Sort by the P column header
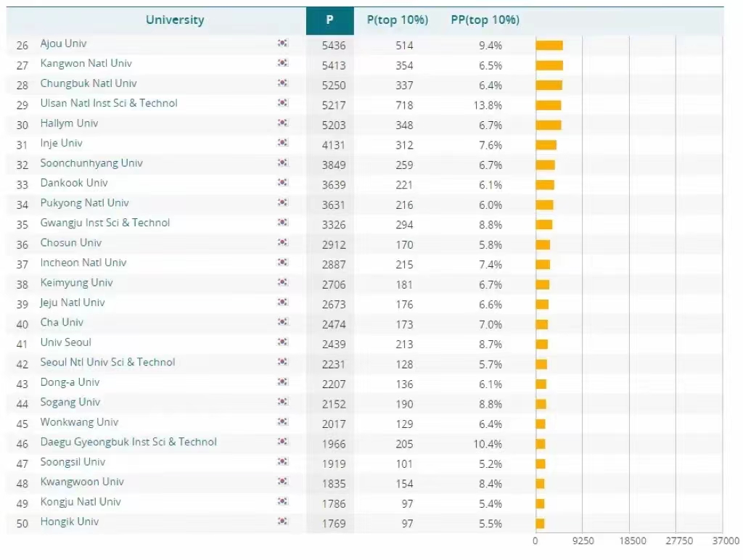The height and width of the screenshot is (560, 743). 330,20
